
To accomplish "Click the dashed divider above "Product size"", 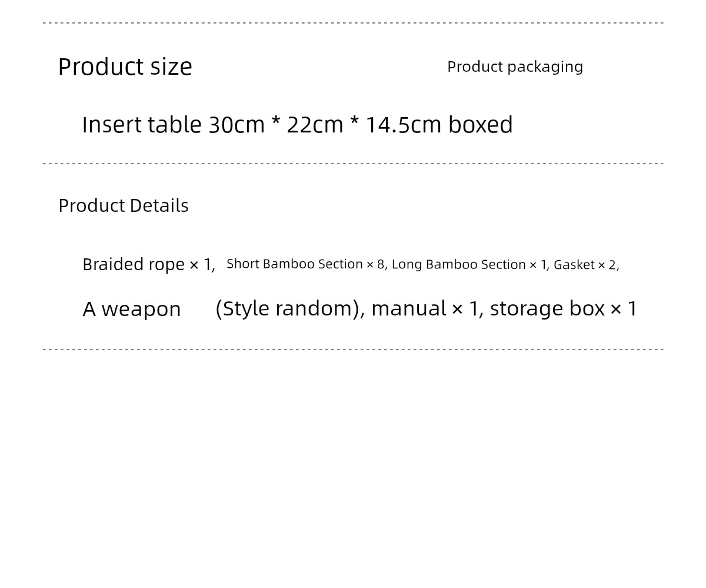I will (353, 23).
